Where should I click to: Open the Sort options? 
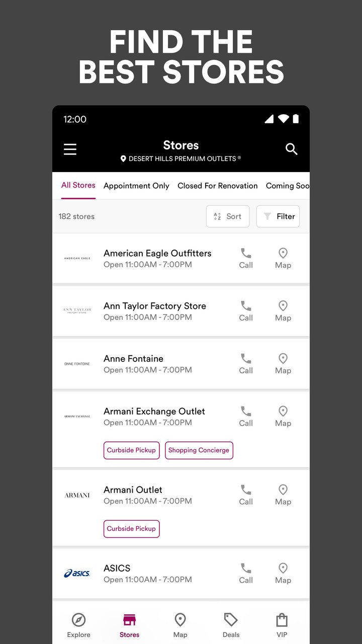tap(227, 216)
